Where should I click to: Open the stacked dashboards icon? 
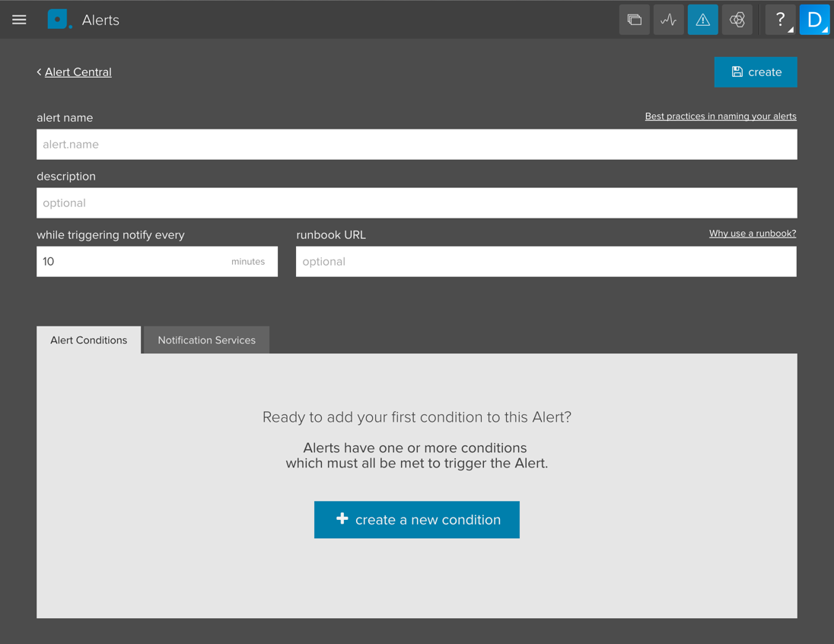[x=634, y=20]
